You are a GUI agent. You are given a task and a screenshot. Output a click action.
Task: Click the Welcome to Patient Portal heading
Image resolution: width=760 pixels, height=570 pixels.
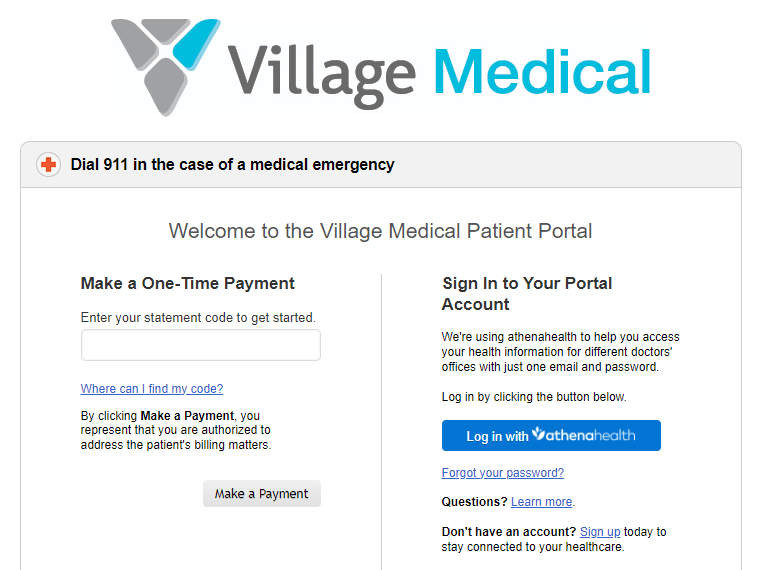tap(380, 231)
